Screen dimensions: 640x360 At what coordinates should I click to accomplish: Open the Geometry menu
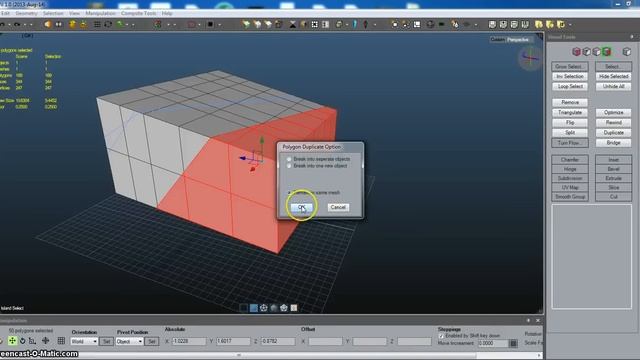pyautogui.click(x=26, y=13)
